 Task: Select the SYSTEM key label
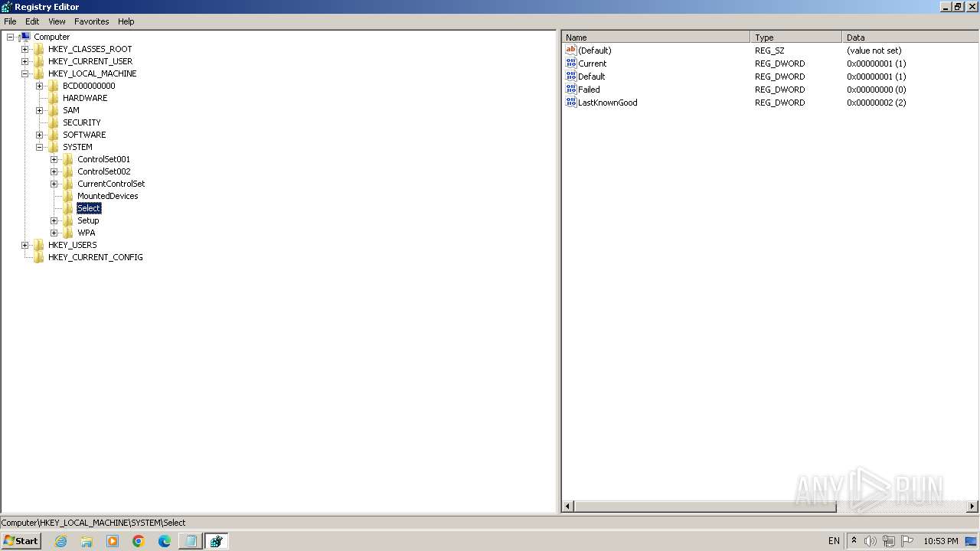(x=77, y=147)
